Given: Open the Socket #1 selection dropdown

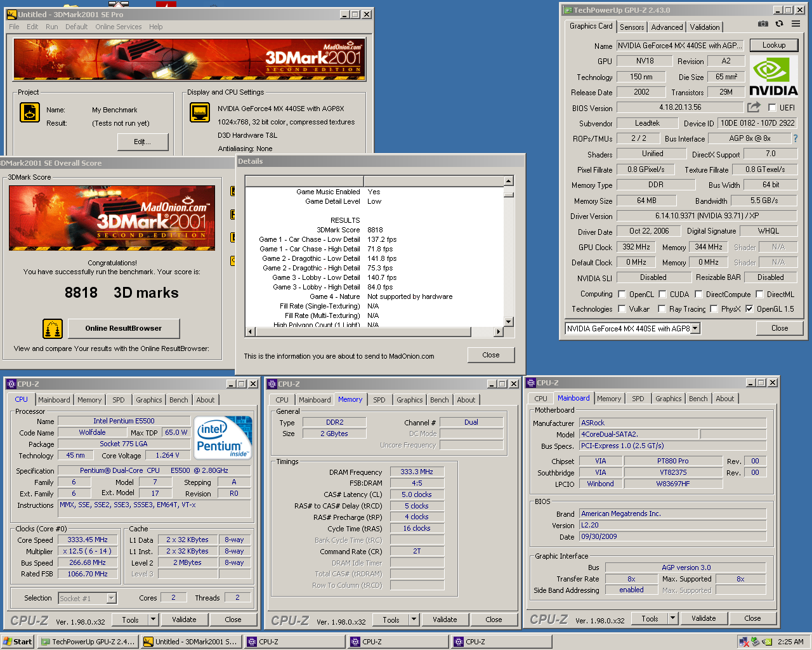Looking at the screenshot, I should point(112,598).
